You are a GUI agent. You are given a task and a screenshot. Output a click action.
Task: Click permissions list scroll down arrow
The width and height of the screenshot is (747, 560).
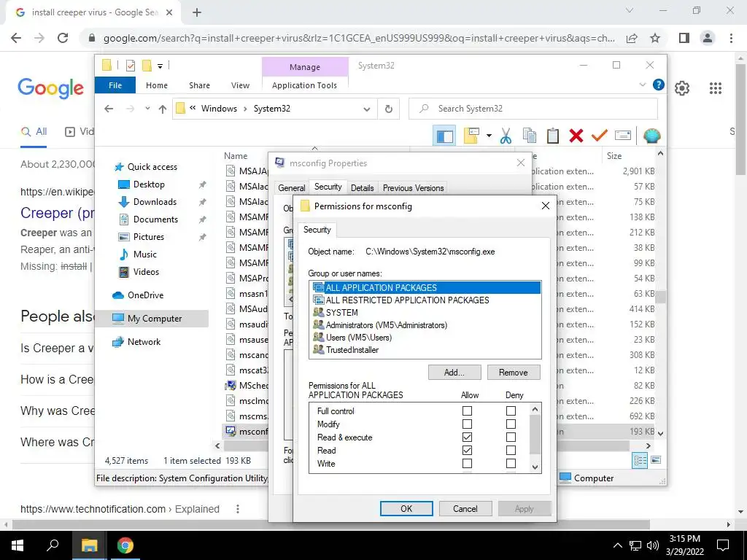click(535, 467)
